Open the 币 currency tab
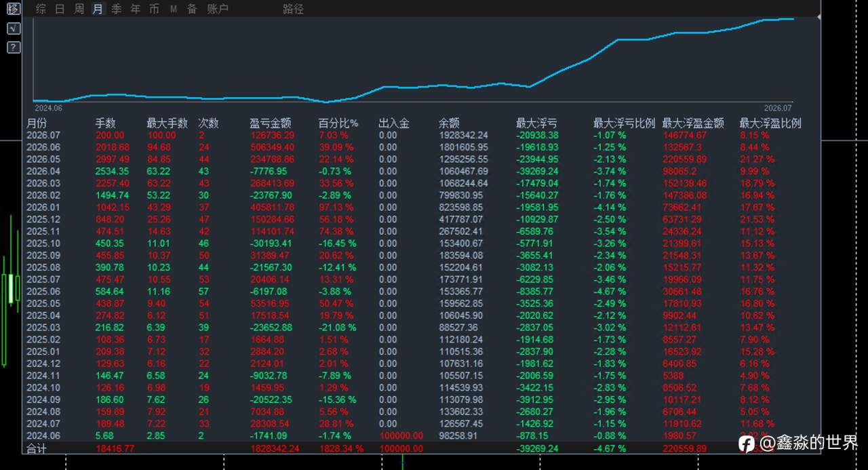Image resolution: width=868 pixels, height=470 pixels. [155, 9]
